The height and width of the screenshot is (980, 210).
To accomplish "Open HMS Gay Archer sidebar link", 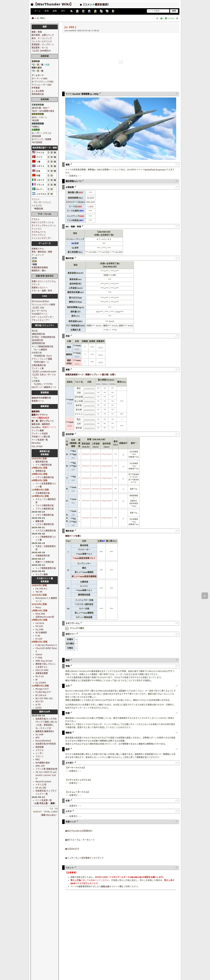I will coord(44,661).
